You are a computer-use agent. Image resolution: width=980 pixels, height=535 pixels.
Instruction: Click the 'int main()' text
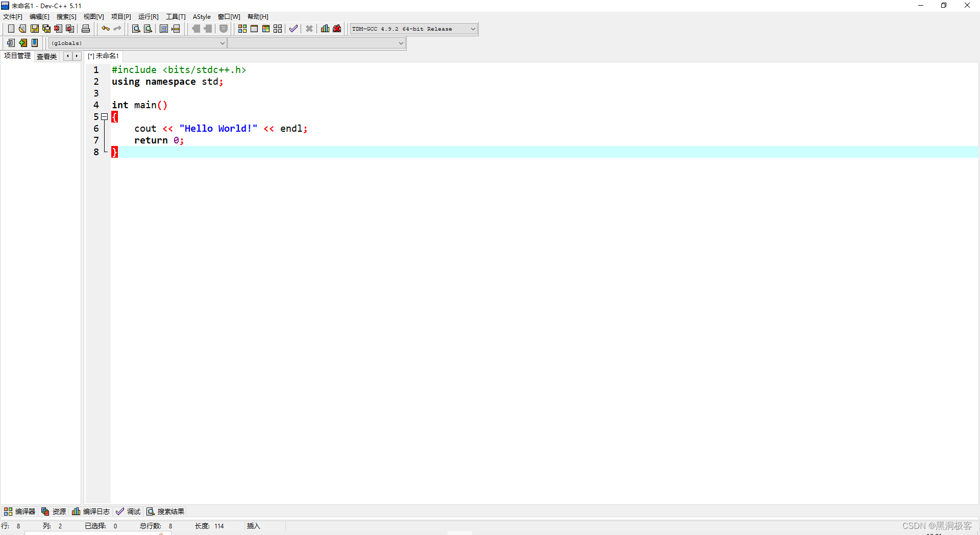[139, 105]
